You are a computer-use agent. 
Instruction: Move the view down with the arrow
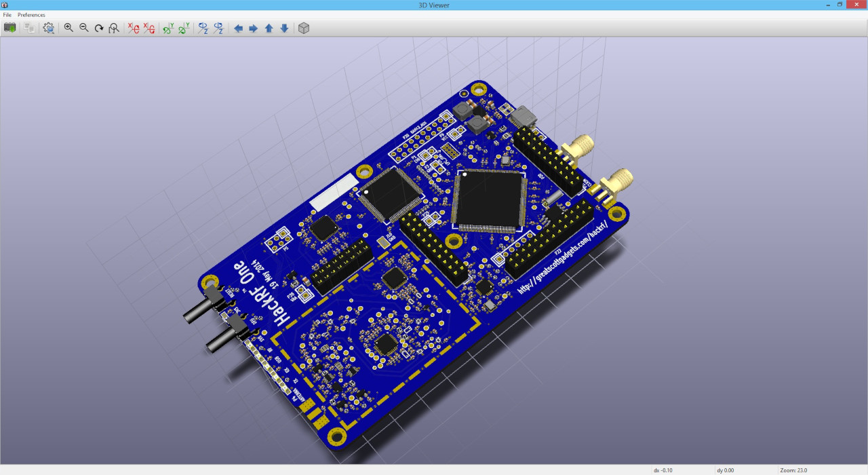284,28
